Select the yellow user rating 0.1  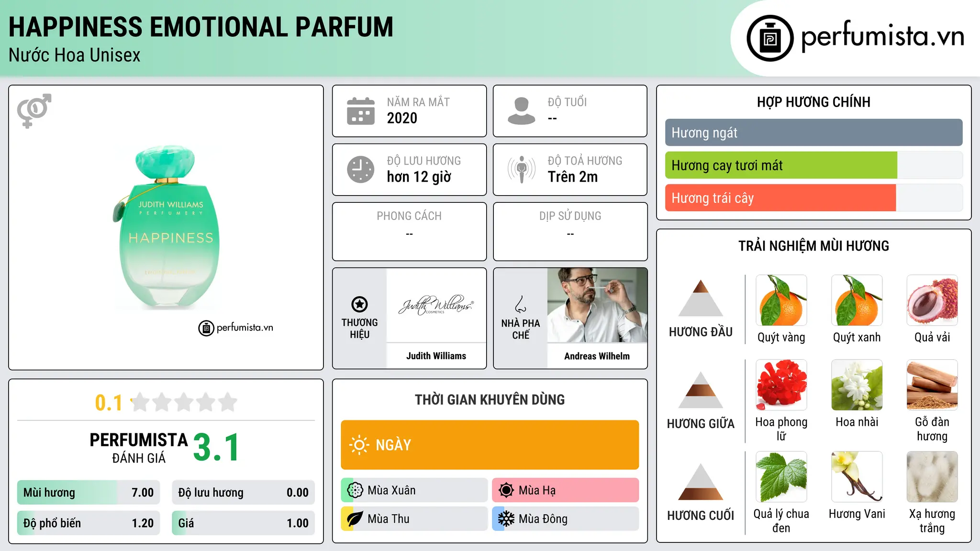pyautogui.click(x=109, y=403)
